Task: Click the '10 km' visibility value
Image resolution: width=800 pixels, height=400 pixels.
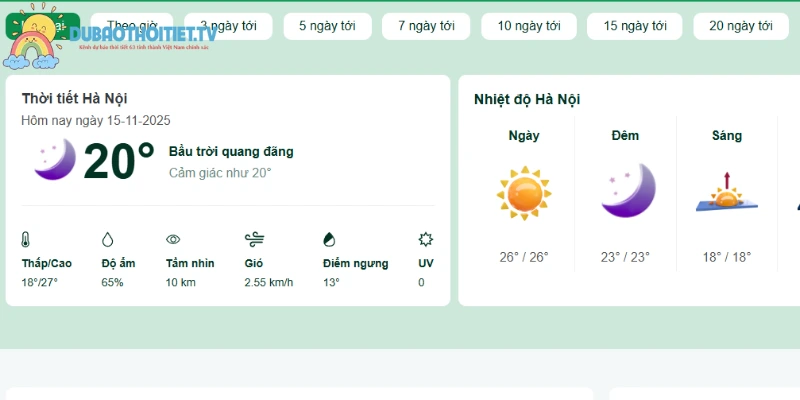Action: [x=181, y=282]
